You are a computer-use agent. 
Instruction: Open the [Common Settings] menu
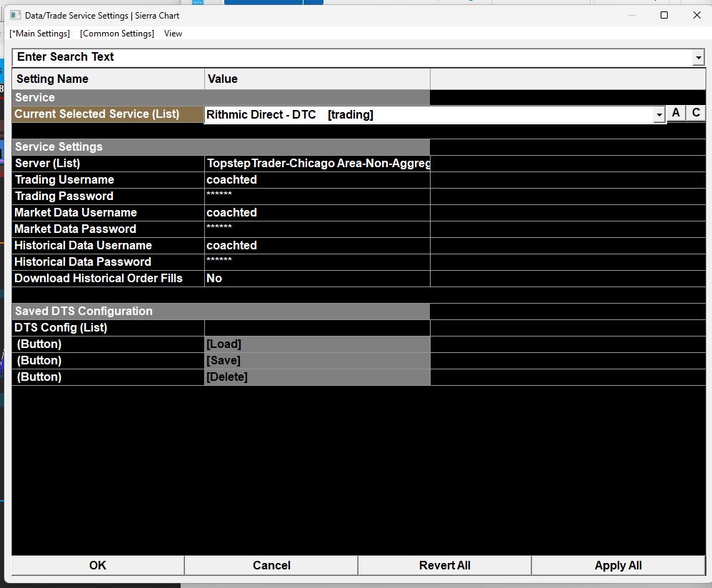tap(117, 34)
